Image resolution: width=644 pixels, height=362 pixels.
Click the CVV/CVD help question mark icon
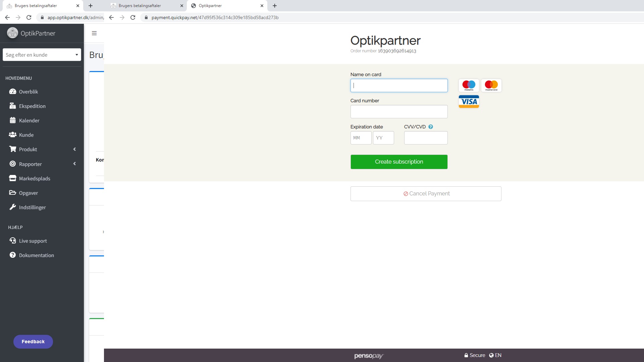431,127
